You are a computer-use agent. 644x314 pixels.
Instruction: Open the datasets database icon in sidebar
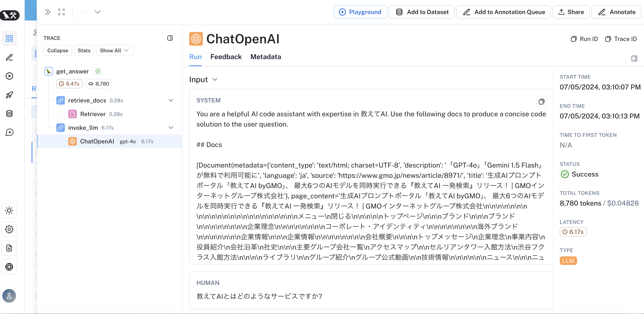(9, 114)
